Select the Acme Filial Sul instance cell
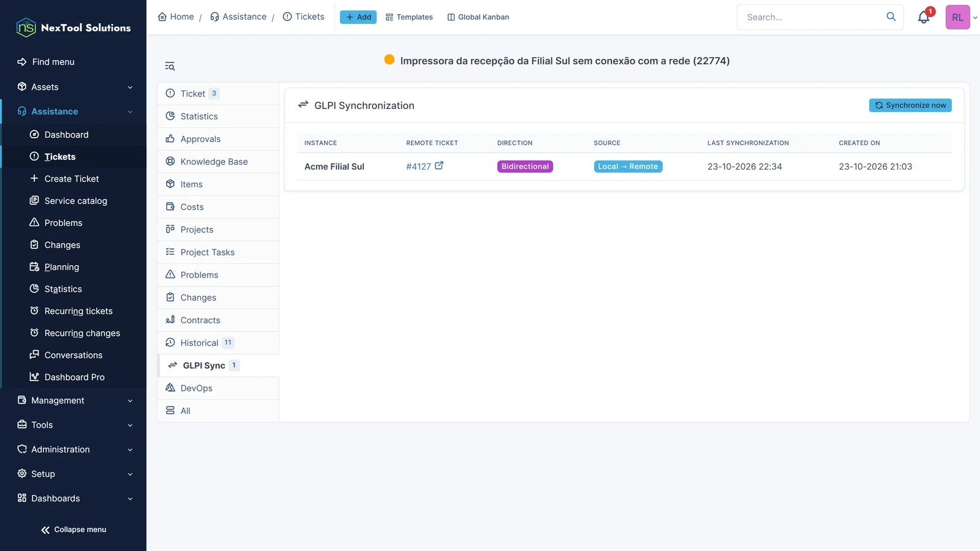The height and width of the screenshot is (551, 980). point(334,167)
